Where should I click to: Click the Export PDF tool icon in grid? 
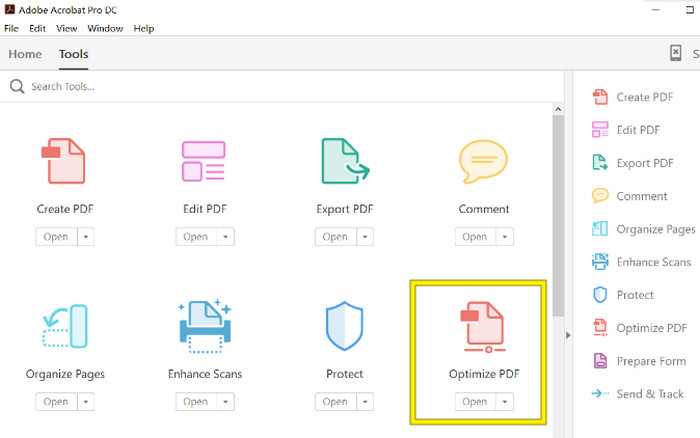[346, 161]
